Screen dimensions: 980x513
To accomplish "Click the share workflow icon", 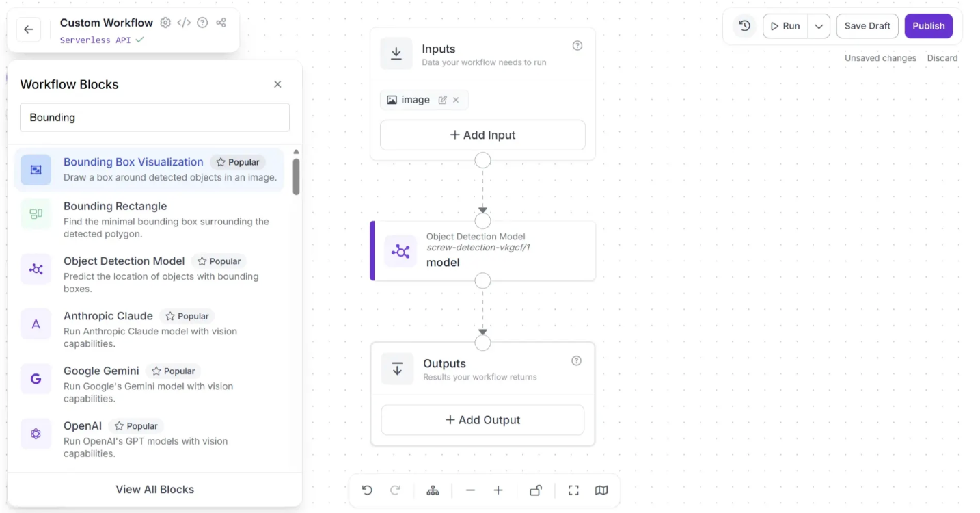I will point(221,23).
